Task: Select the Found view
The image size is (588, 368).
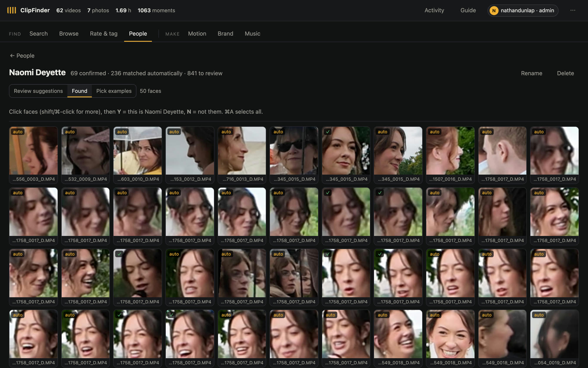Action: [79, 91]
